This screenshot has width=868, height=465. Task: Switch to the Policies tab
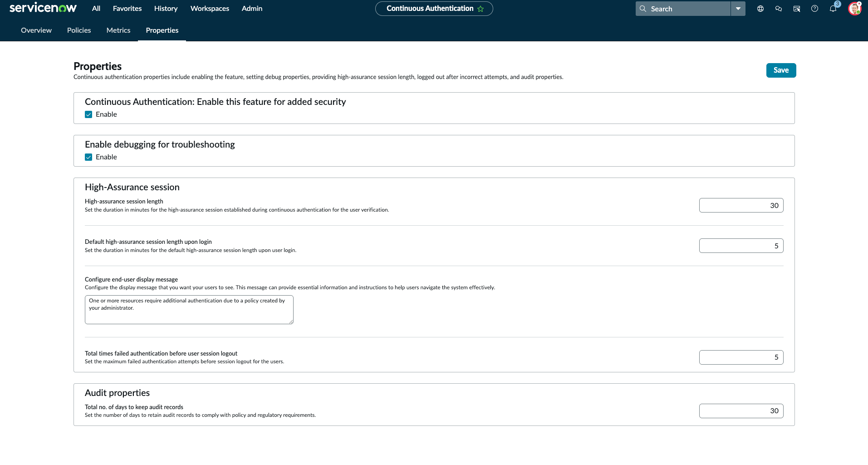click(79, 30)
